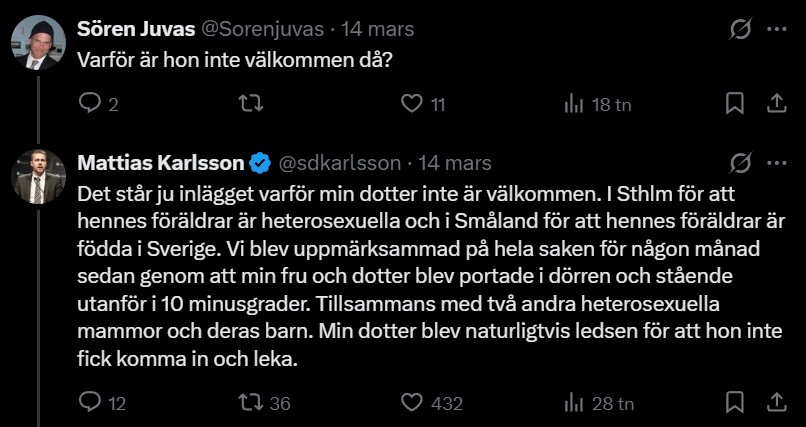The width and height of the screenshot is (806, 427).
Task: Open more options for Mattias Karlsson's tweet
Action: [x=776, y=163]
